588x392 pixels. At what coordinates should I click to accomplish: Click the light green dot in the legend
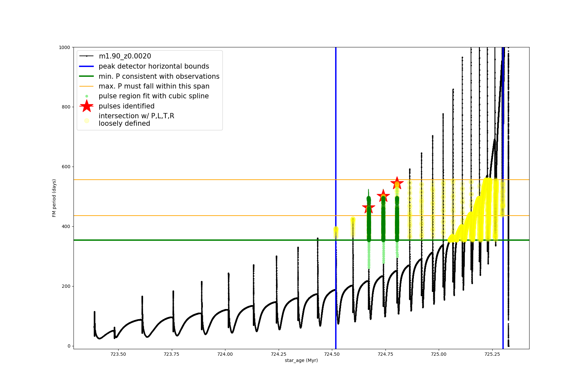click(x=87, y=96)
